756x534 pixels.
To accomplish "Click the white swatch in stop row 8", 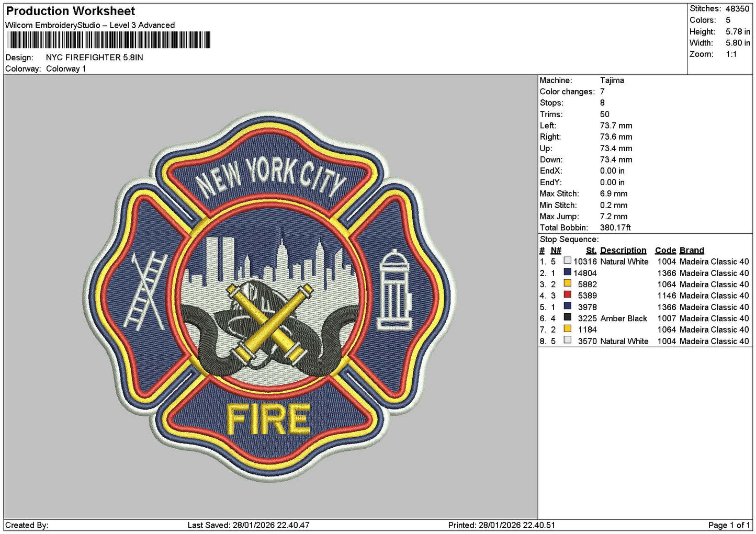I will (x=567, y=340).
